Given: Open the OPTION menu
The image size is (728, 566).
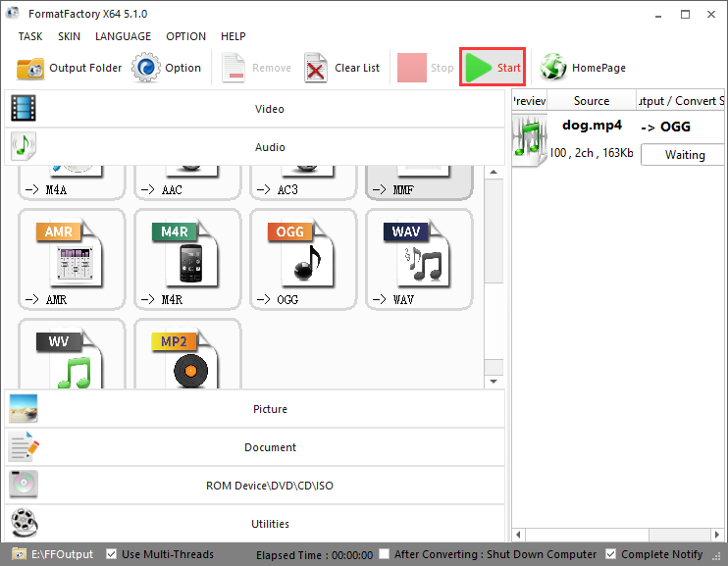Looking at the screenshot, I should click(x=185, y=36).
